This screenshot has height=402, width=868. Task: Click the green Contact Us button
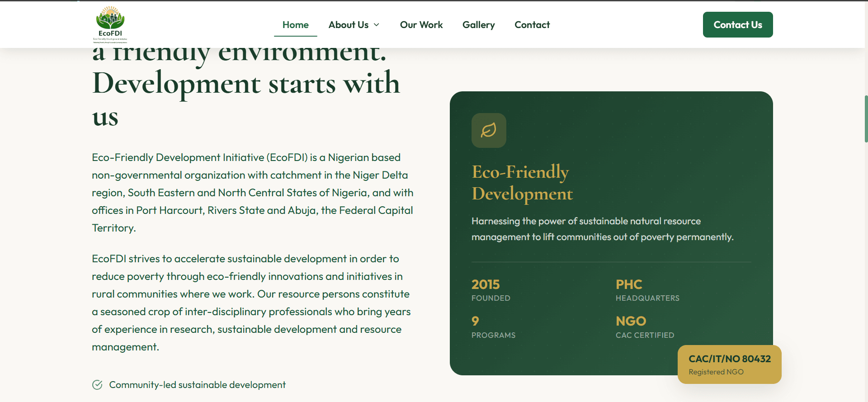738,25
